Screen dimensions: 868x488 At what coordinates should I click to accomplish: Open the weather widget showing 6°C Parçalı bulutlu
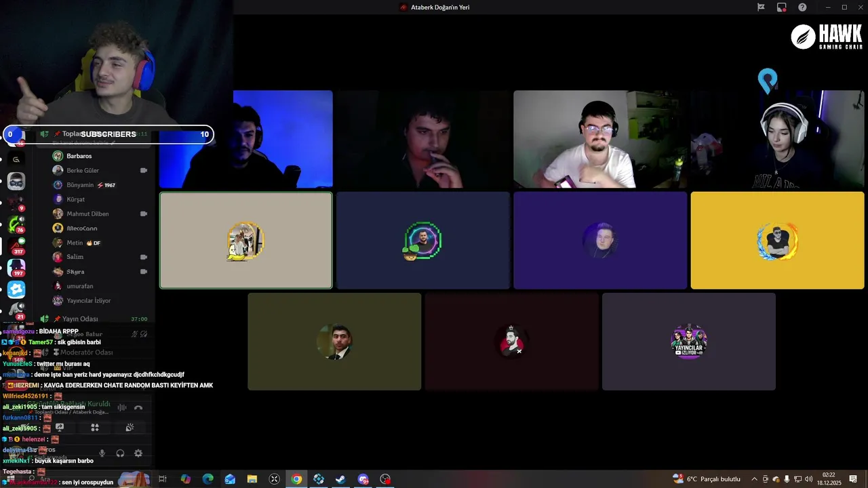tap(707, 479)
